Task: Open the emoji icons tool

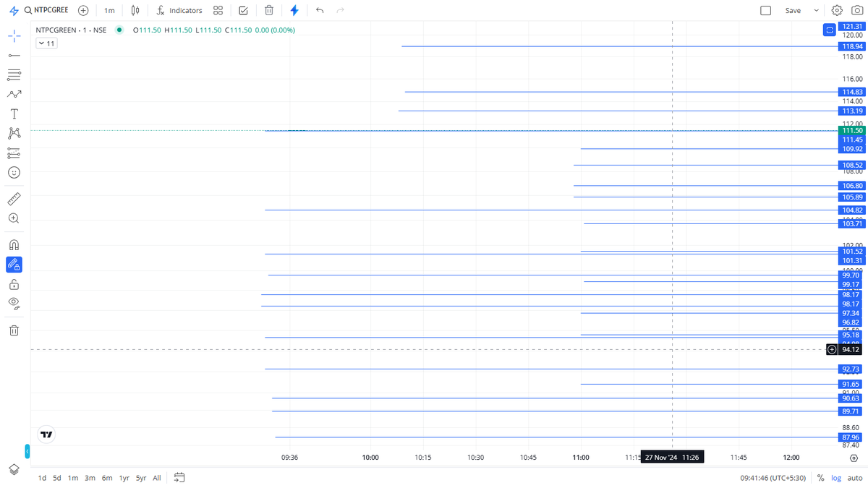Action: pos(14,172)
